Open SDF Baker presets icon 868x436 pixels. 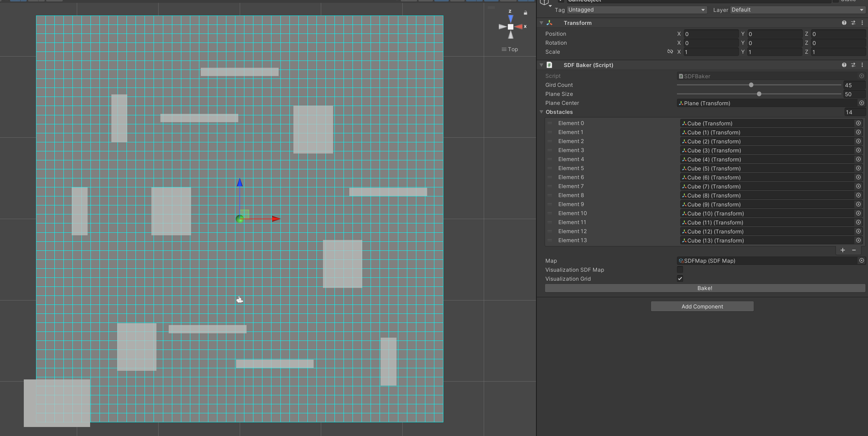tap(853, 65)
